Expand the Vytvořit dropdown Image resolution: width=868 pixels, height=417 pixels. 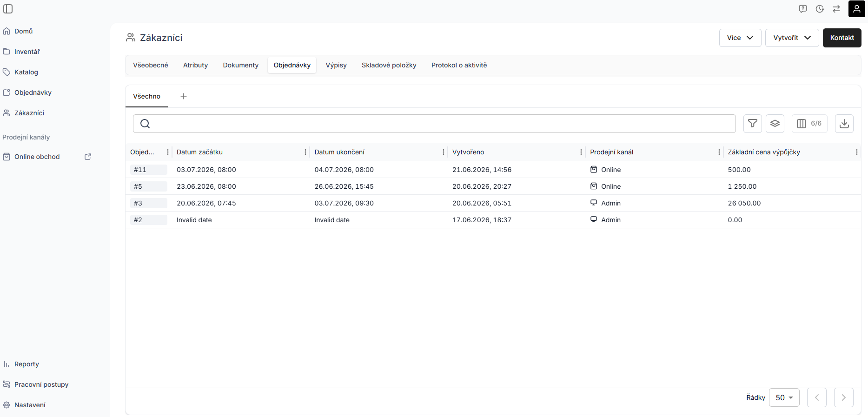(792, 38)
